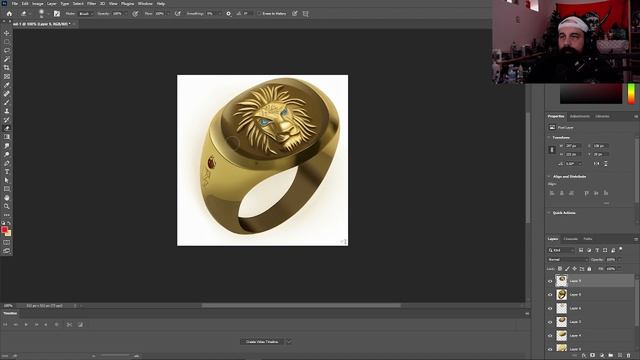Open the brush preset picker arrow

(48, 13)
